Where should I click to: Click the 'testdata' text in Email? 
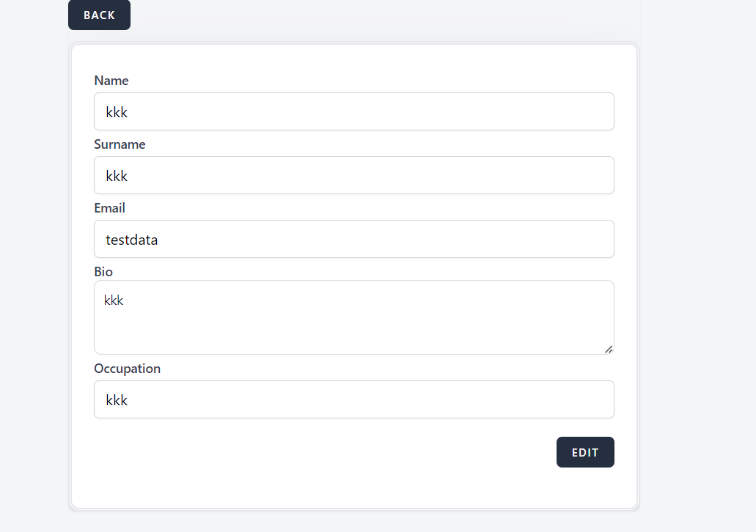click(132, 240)
